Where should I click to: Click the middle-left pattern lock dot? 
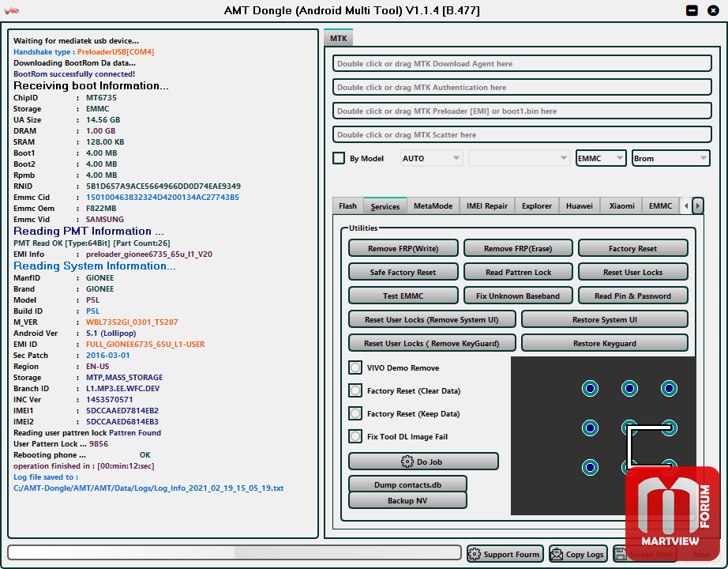point(590,428)
